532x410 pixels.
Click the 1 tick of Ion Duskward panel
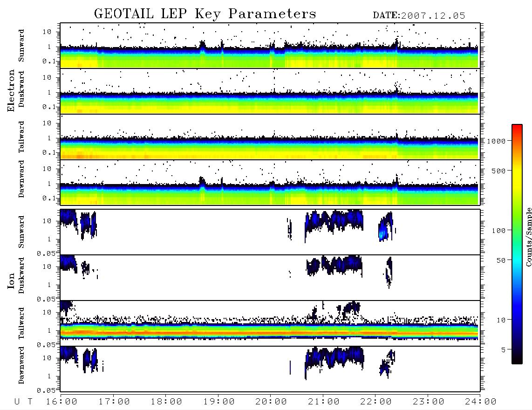click(x=49, y=285)
